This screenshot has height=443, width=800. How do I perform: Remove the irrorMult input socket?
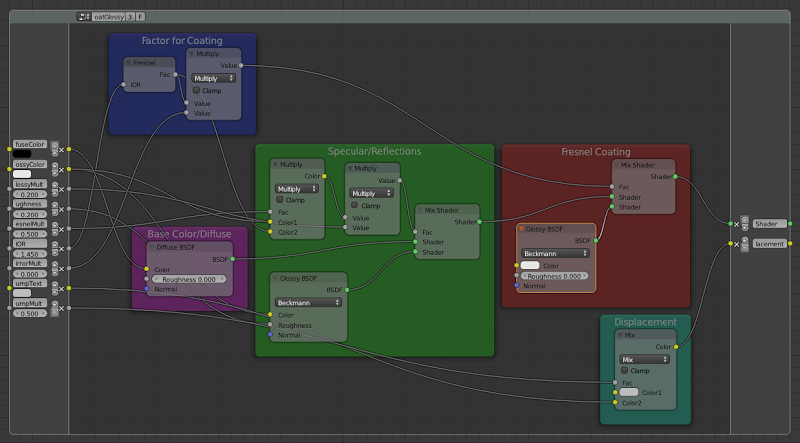[62, 269]
